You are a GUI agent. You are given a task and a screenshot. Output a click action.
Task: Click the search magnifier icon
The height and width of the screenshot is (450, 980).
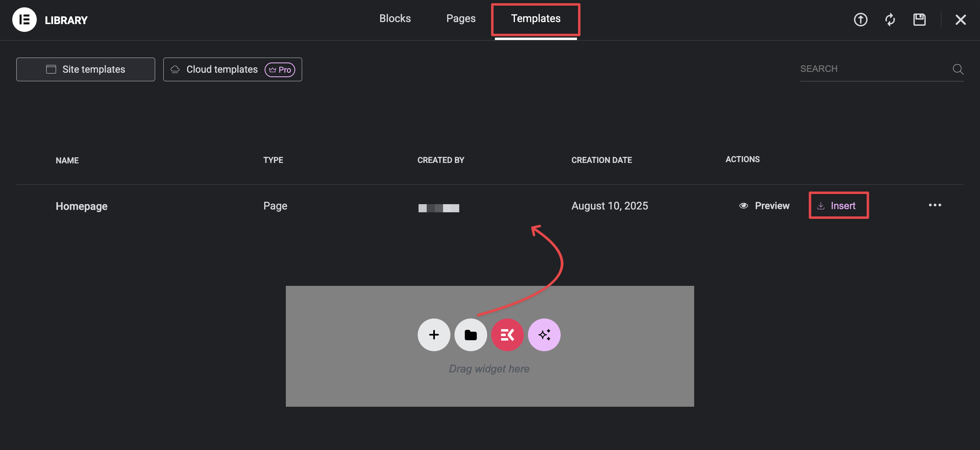pyautogui.click(x=958, y=69)
